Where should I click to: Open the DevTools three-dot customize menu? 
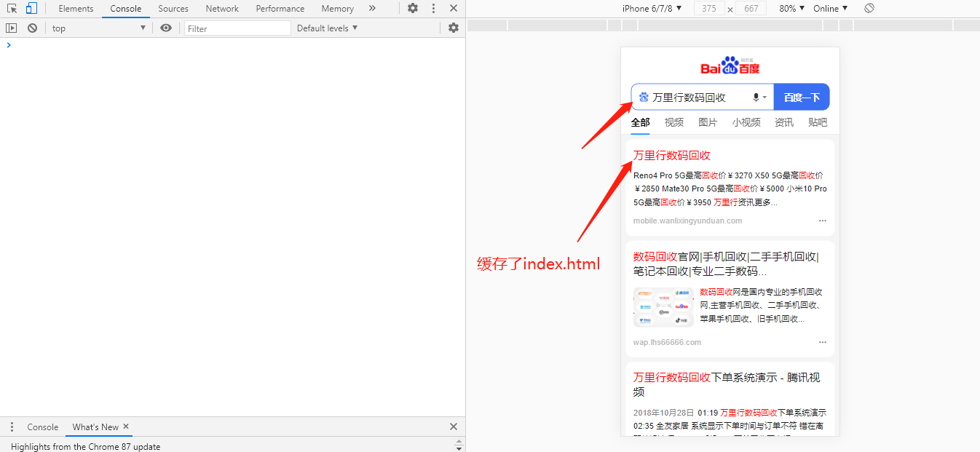tap(434, 9)
